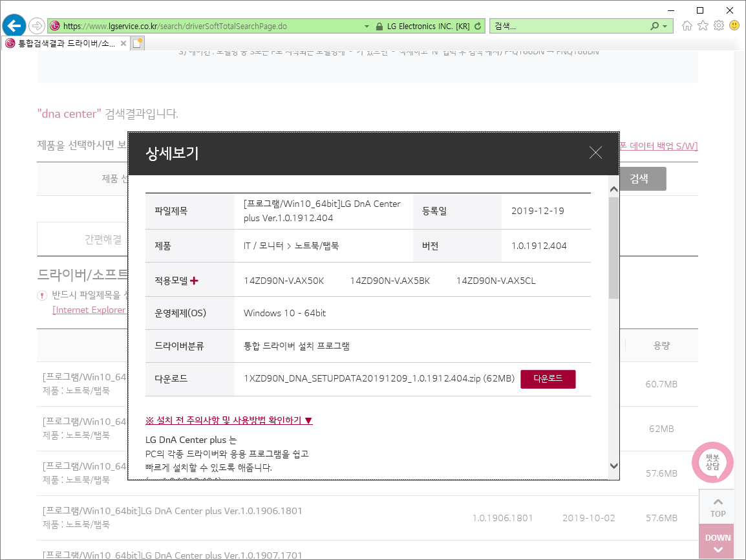Open 설치 전 주의사항 및 사용방법 확인하기 link
Image resolution: width=746 pixels, height=560 pixels.
pos(229,420)
